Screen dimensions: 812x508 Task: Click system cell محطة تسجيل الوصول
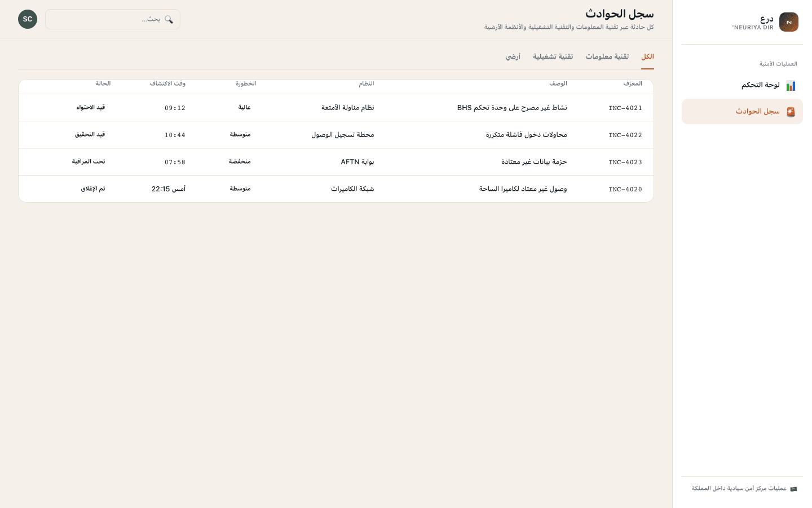tap(343, 135)
